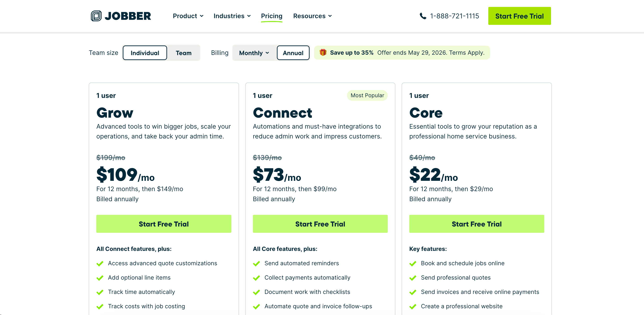Viewport: 644px width, 315px height.
Task: Click 'For 12 months, then $149/mo' text
Action: click(140, 189)
